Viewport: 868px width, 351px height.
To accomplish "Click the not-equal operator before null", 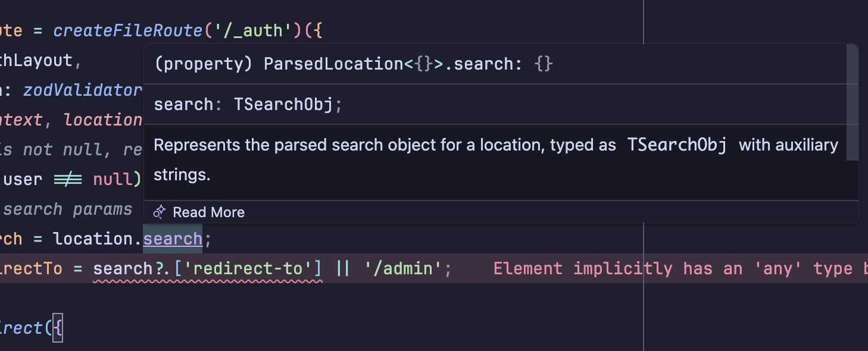I will (68, 180).
